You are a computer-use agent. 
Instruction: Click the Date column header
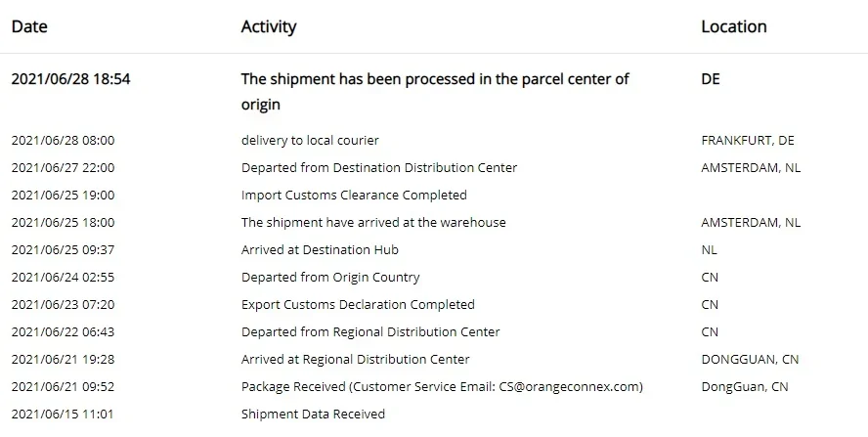[x=29, y=26]
